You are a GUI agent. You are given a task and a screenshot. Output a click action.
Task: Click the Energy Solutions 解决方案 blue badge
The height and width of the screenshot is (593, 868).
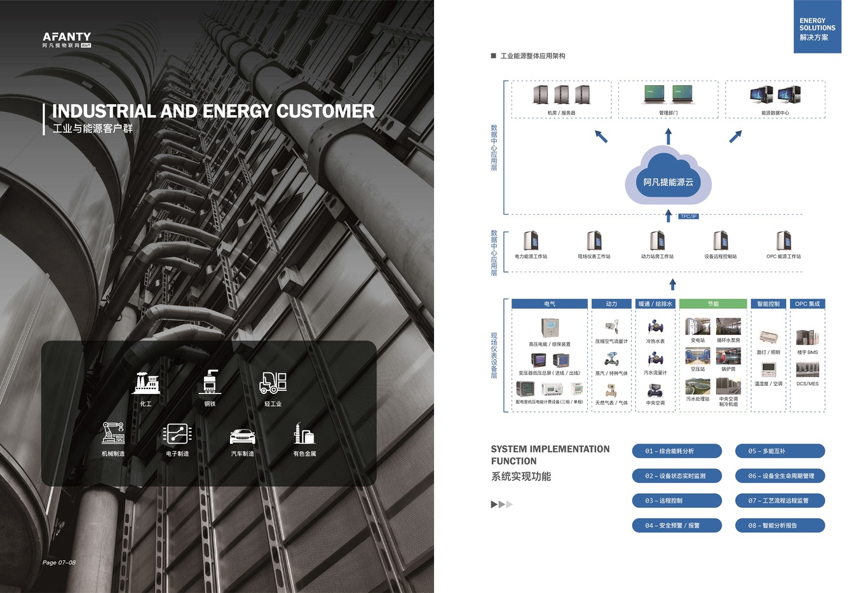pos(817,27)
